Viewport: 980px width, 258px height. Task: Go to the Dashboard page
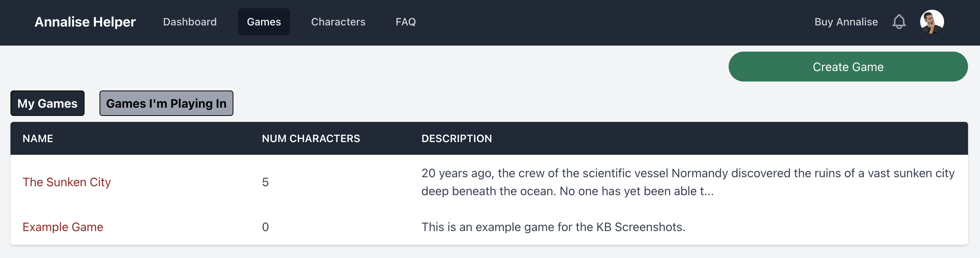click(x=190, y=22)
